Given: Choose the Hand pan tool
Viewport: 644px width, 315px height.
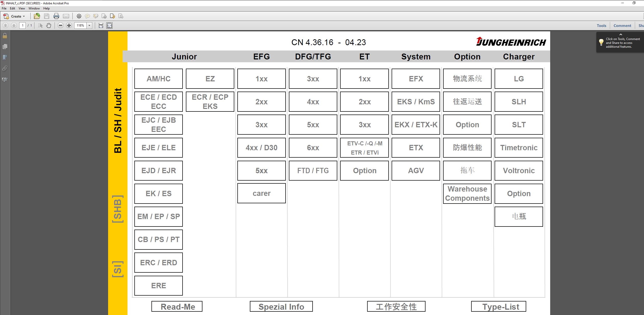Looking at the screenshot, I should (49, 26).
